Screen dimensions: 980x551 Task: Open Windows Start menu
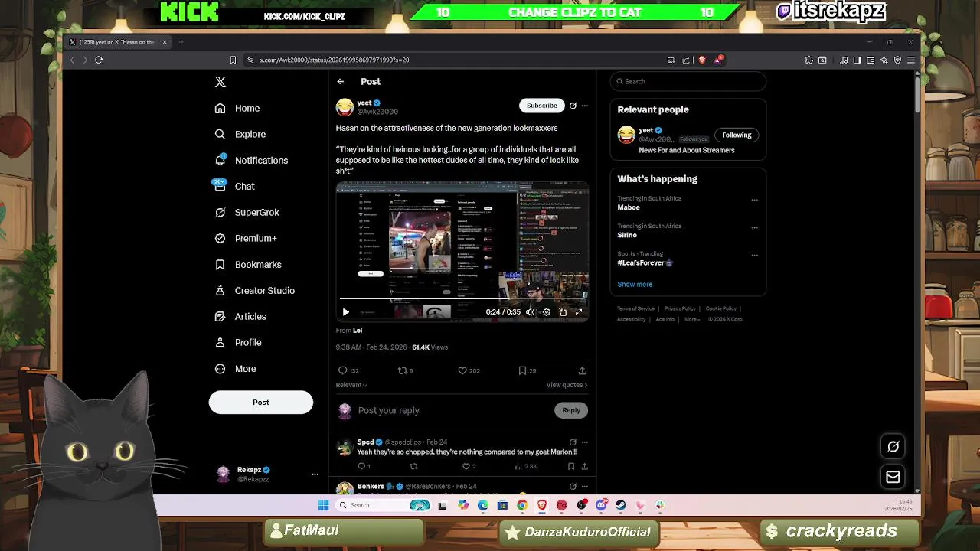323,505
